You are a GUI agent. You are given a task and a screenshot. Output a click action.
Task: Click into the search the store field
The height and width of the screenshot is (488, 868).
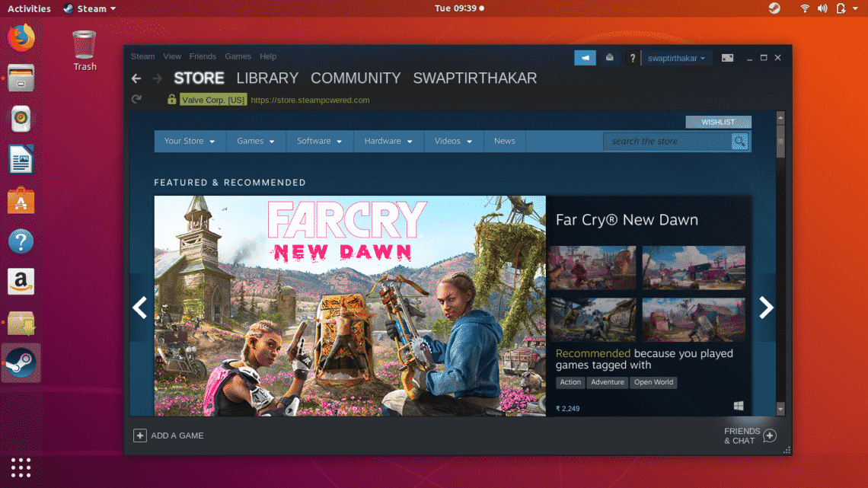(667, 141)
